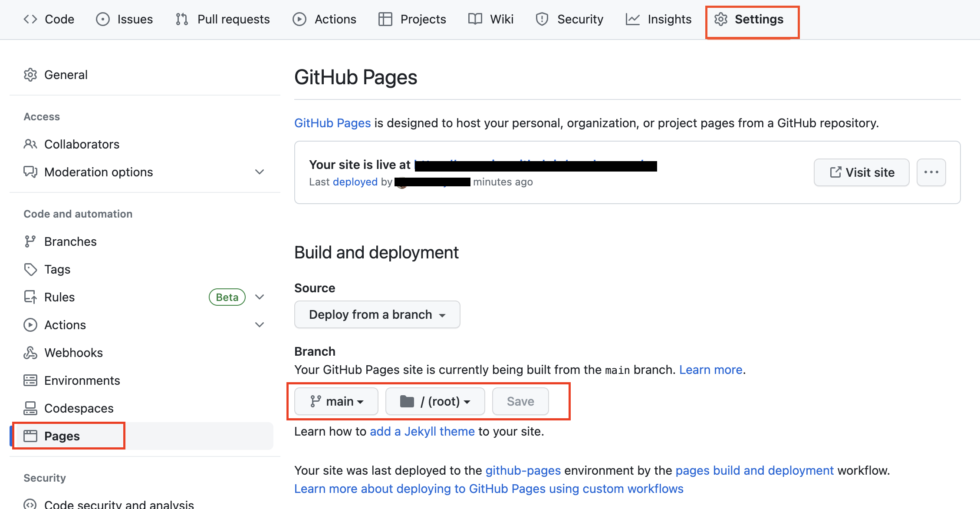Open the Settings tab
This screenshot has height=509, width=980.
(x=749, y=19)
